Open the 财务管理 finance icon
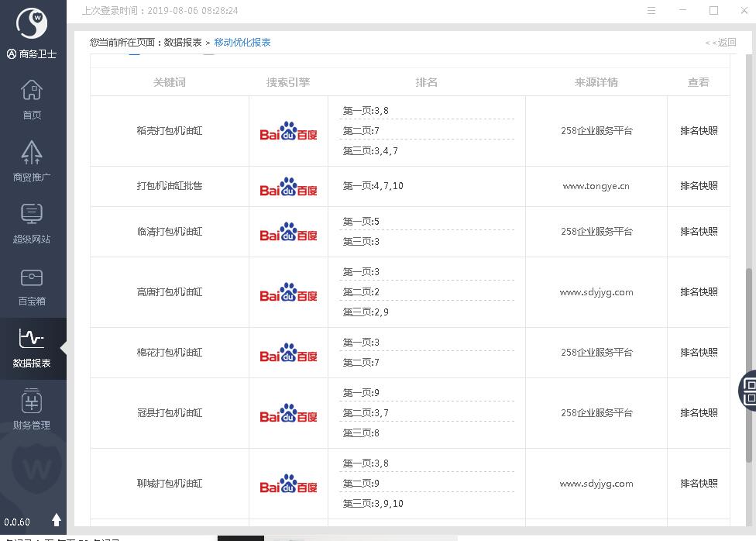The image size is (756, 541). tap(32, 410)
